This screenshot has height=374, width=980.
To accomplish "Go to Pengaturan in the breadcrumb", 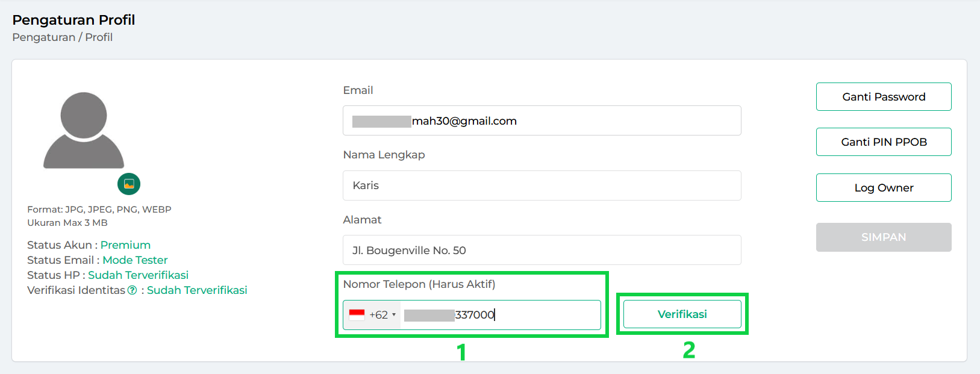I will (43, 37).
